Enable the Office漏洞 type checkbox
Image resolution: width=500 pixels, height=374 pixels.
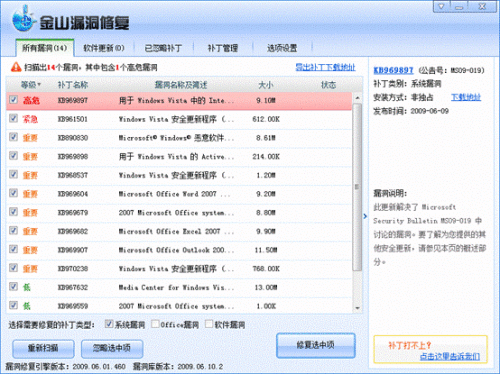pyautogui.click(x=155, y=324)
